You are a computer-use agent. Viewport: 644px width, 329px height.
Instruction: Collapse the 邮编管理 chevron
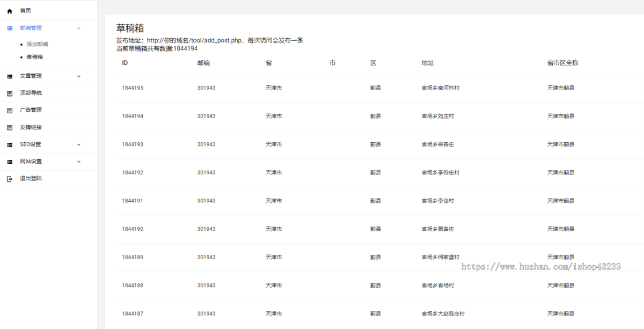[x=79, y=28]
